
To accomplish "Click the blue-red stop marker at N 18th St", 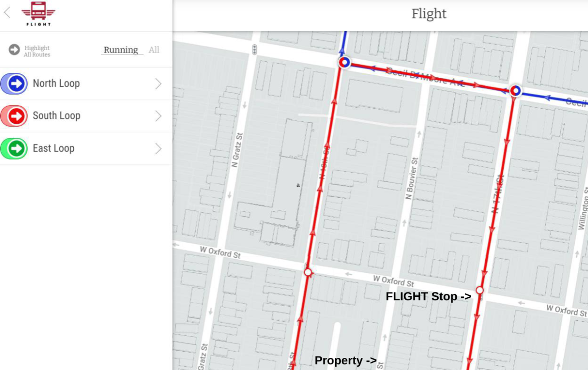I will pyautogui.click(x=344, y=62).
